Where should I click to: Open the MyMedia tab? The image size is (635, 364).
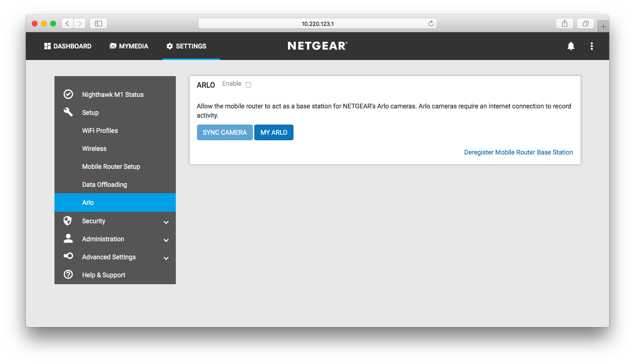(x=129, y=46)
